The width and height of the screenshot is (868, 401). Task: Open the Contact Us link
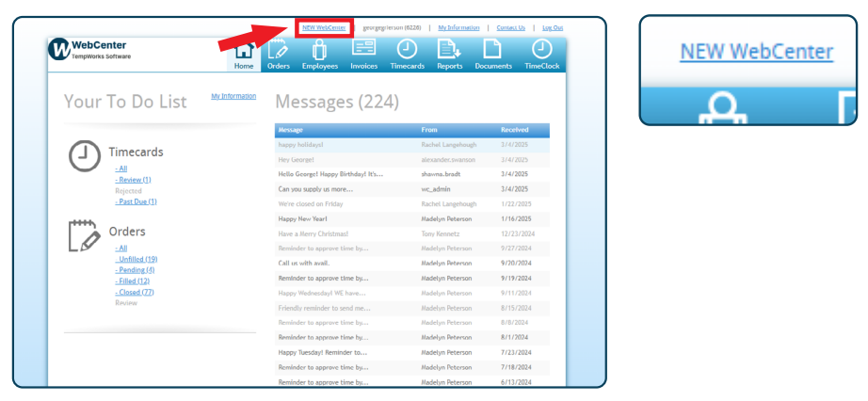[x=510, y=27]
